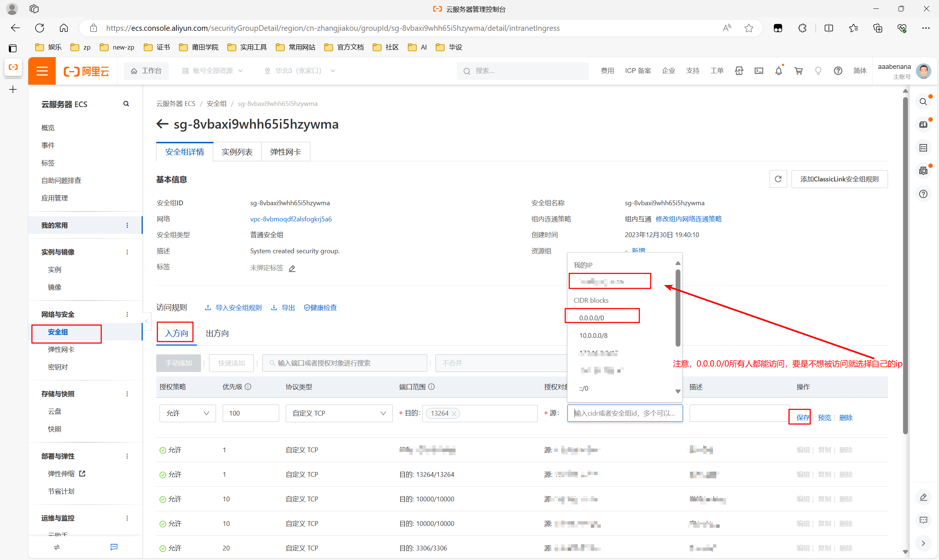Click the help question mark icon
This screenshot has height=560, width=939.
coord(837,71)
